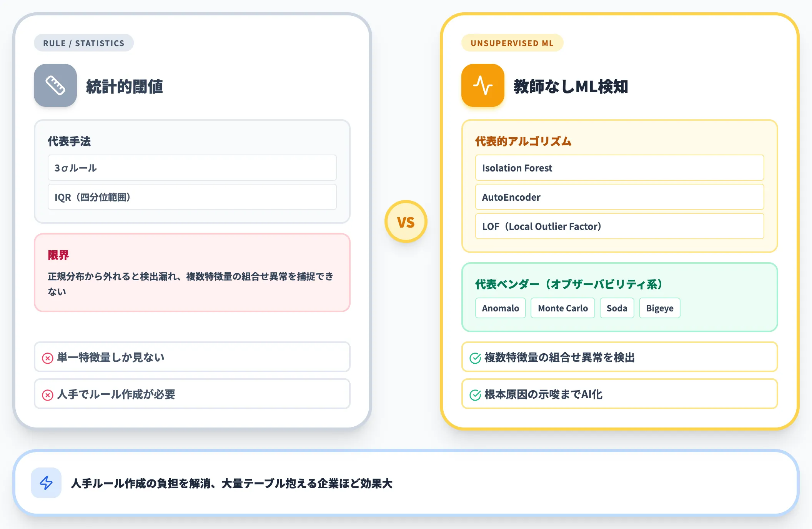The image size is (812, 529).
Task: Click the red X icon beside 単一特徴量しか見ない
Action: tap(48, 358)
